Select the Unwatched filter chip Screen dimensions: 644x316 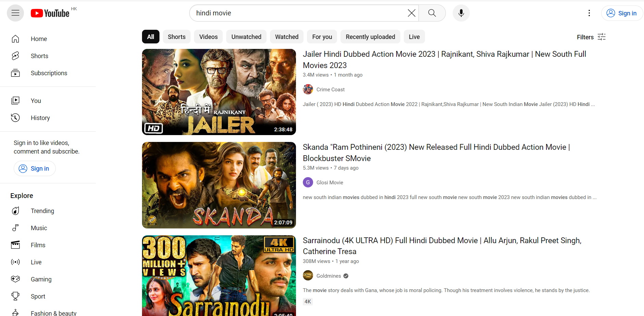[246, 37]
